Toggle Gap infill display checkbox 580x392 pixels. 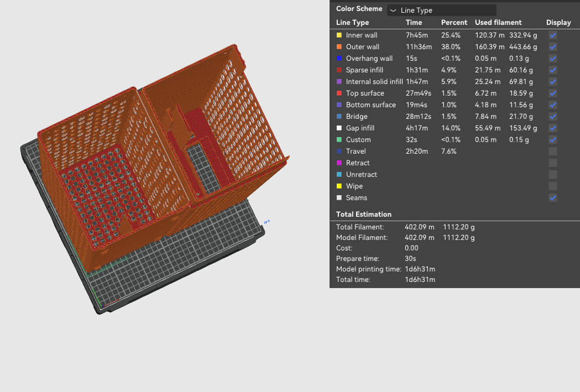(552, 128)
